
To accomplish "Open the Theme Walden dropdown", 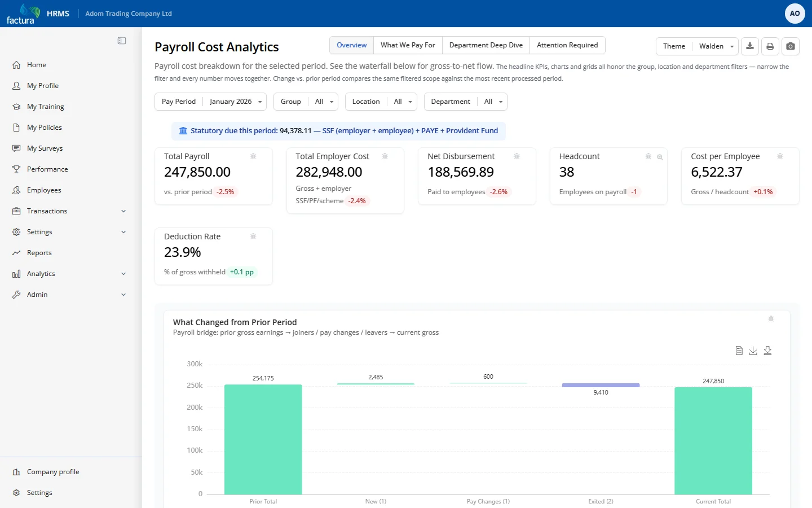I will click(697, 46).
